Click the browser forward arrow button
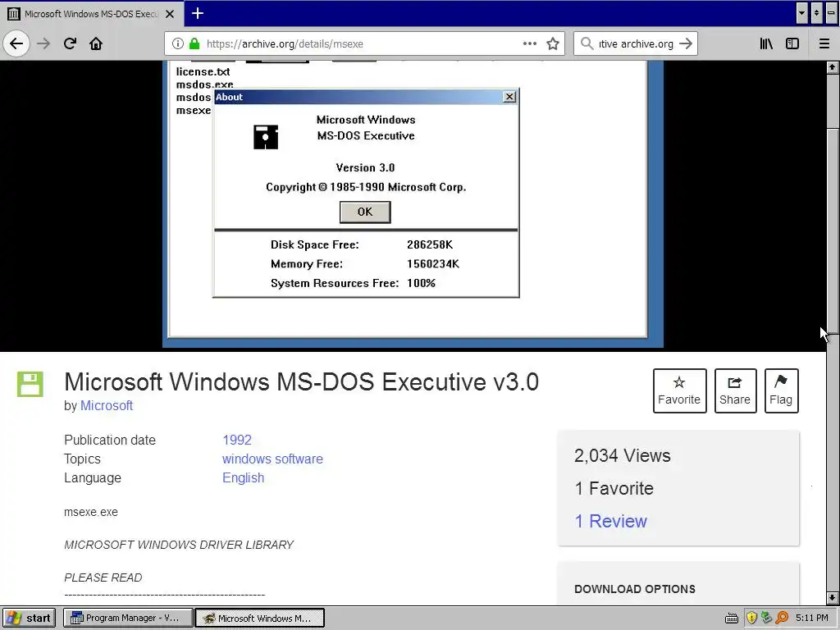The width and height of the screenshot is (840, 630). click(x=43, y=43)
